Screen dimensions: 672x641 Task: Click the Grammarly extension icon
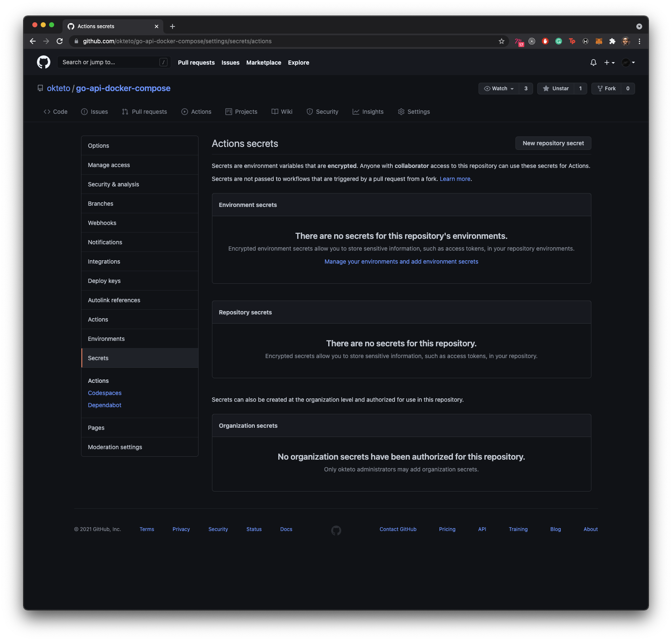click(559, 41)
